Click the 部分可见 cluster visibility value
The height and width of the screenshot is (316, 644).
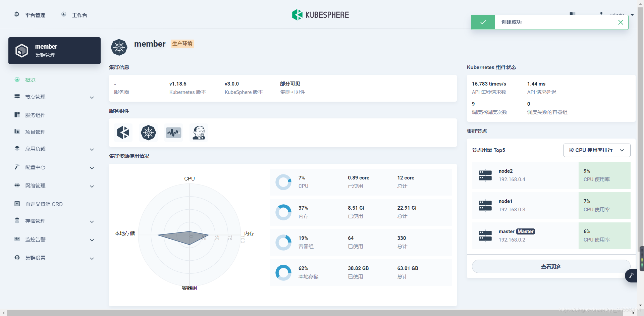pyautogui.click(x=290, y=84)
